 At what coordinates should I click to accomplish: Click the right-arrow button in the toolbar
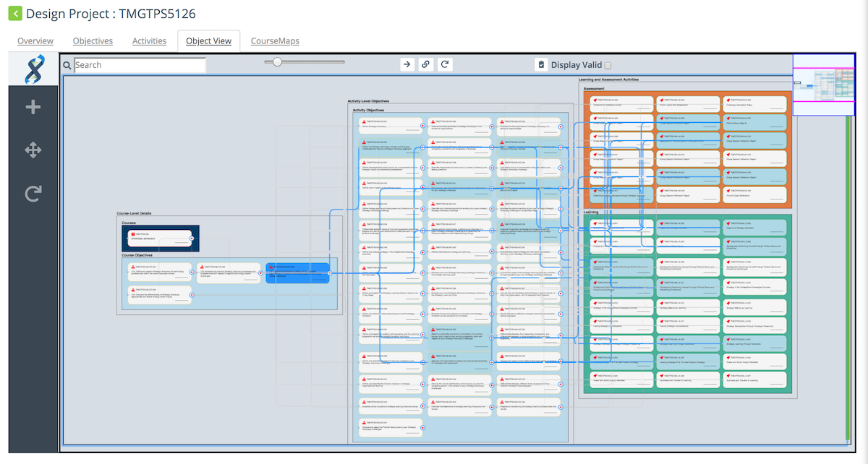[407, 64]
